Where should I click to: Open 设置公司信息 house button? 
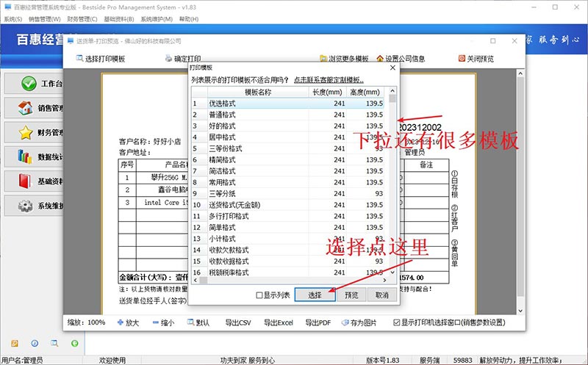[401, 59]
